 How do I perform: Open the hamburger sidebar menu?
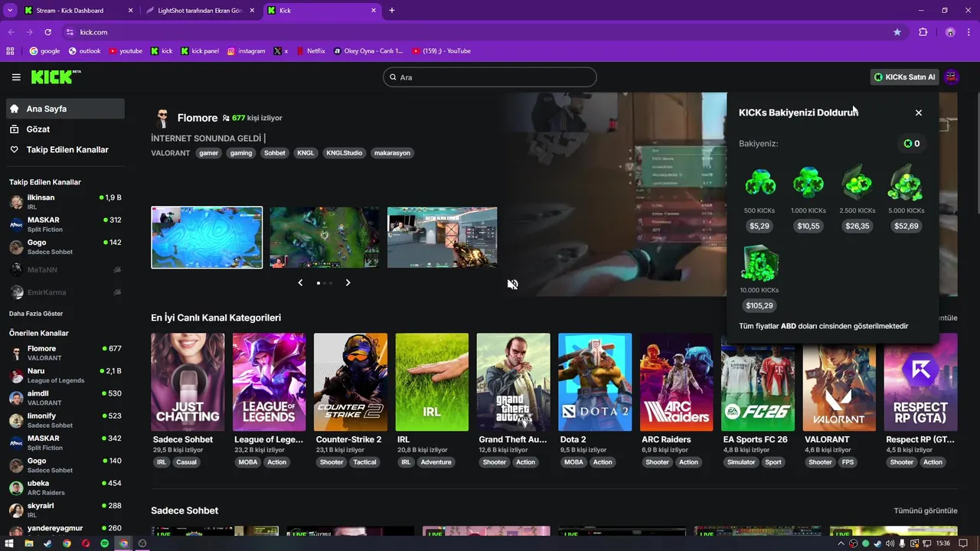16,77
